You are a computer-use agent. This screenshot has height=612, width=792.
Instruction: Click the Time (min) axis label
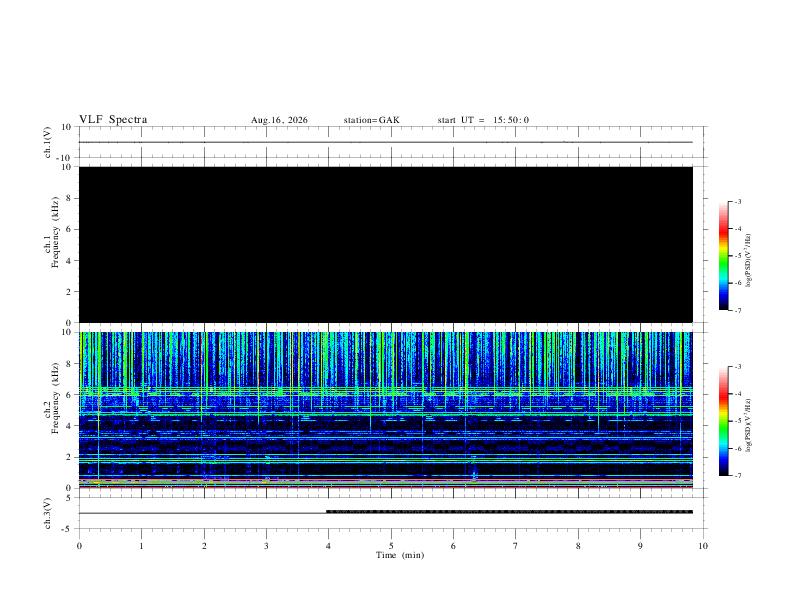(x=400, y=555)
